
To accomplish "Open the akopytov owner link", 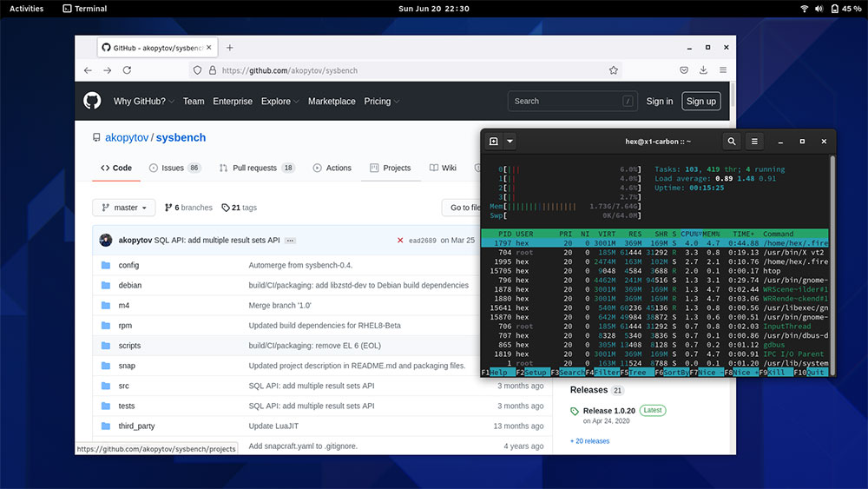I will pyautogui.click(x=126, y=137).
